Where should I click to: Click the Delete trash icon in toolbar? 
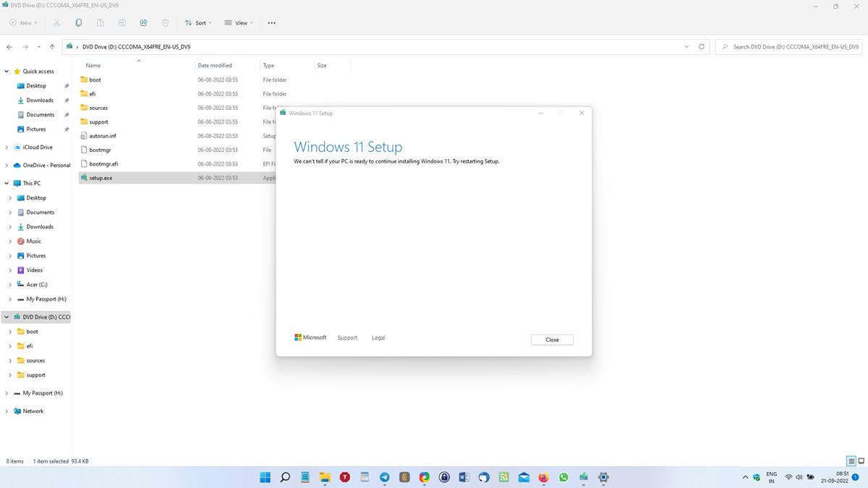tap(166, 23)
